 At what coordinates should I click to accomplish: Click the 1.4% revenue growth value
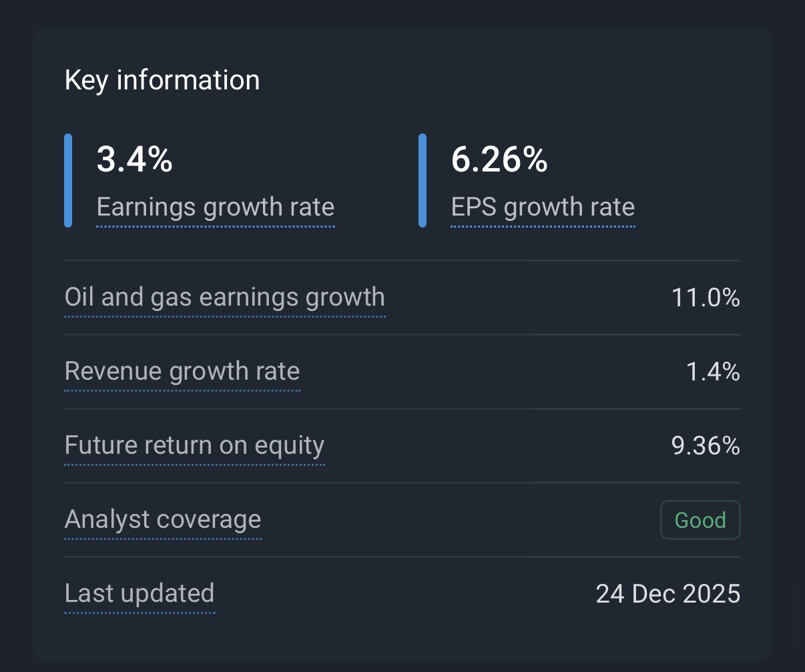point(713,372)
